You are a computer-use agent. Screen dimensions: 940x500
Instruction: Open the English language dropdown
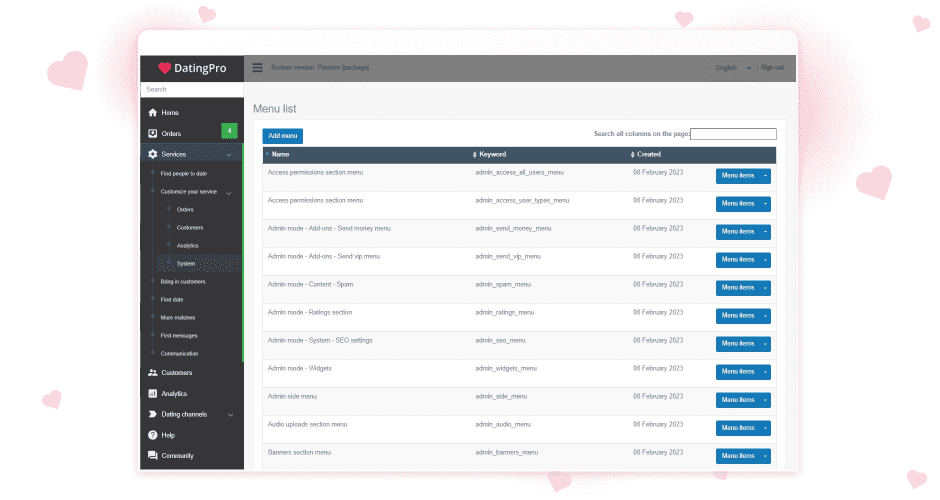733,68
